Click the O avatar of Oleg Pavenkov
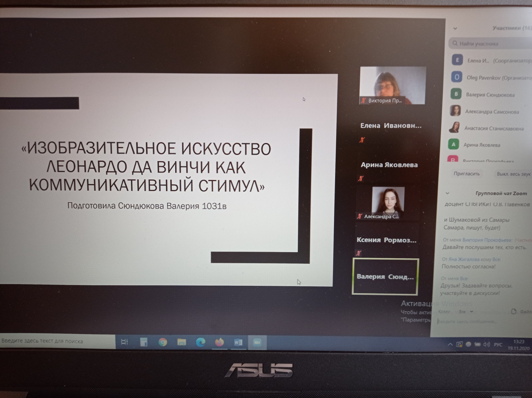 [457, 77]
